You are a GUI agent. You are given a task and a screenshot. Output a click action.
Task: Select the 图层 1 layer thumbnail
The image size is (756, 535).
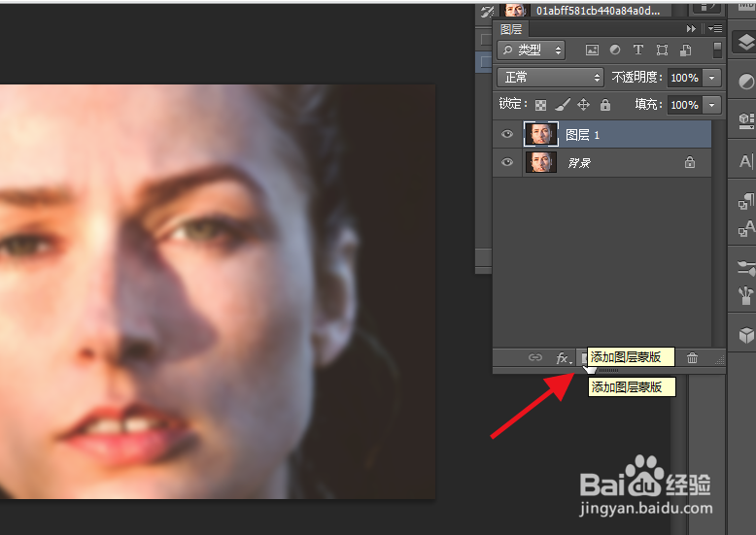[x=541, y=134]
